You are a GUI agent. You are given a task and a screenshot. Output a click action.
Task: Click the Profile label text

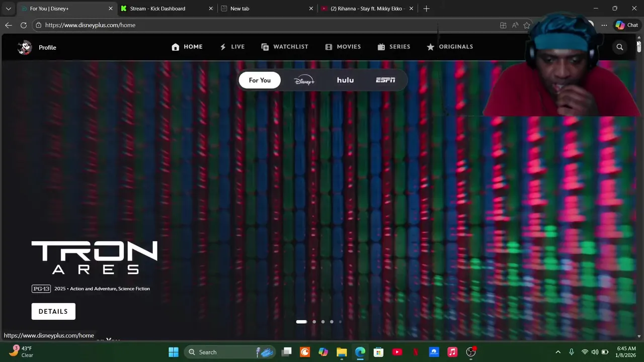click(47, 48)
